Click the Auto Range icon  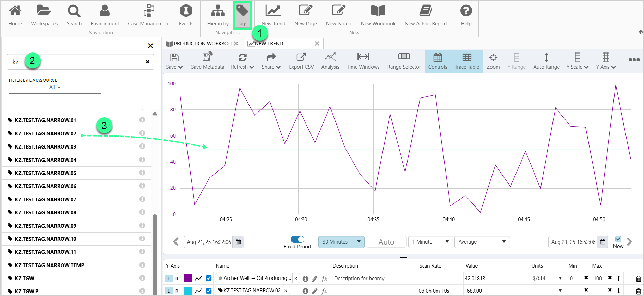[546, 61]
